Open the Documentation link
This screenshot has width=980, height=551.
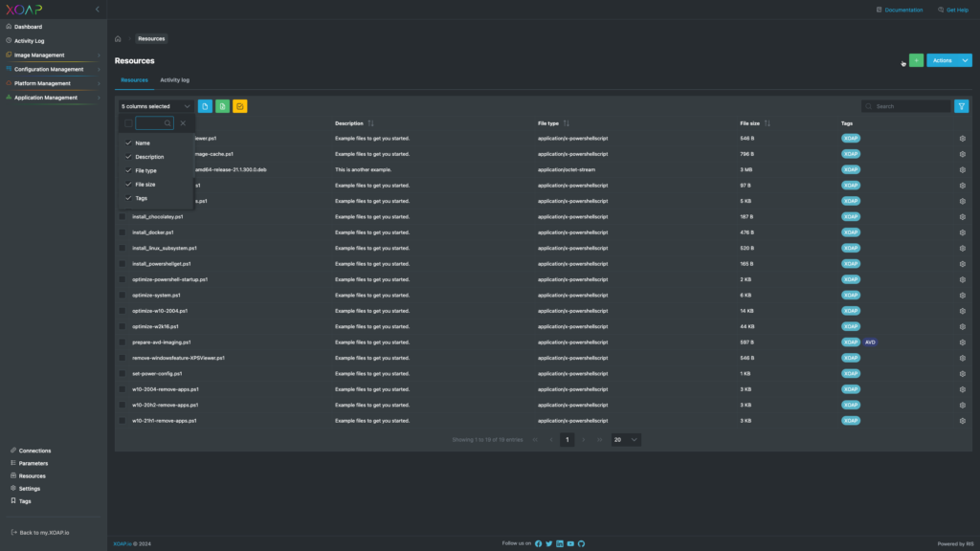(900, 10)
